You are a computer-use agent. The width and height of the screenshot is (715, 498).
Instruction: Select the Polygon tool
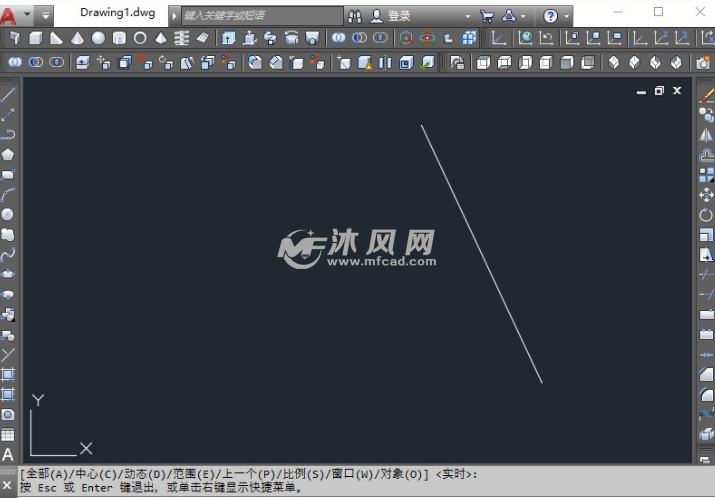(8, 155)
